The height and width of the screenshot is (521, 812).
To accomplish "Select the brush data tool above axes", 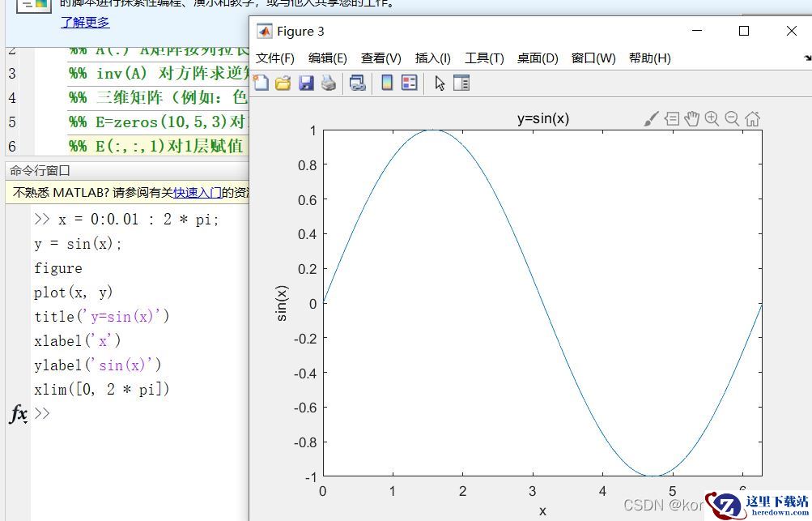I will click(651, 119).
